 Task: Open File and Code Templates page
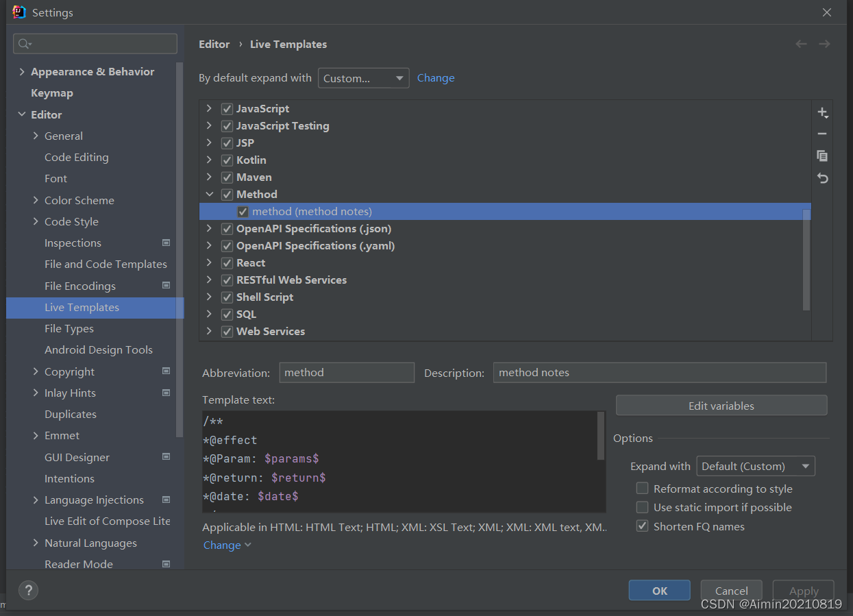coord(106,264)
